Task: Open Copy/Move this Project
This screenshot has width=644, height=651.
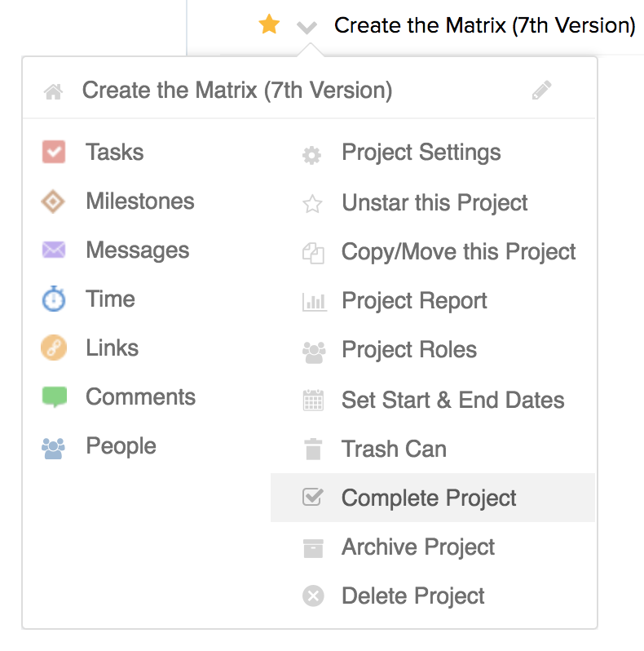Action: click(x=458, y=252)
